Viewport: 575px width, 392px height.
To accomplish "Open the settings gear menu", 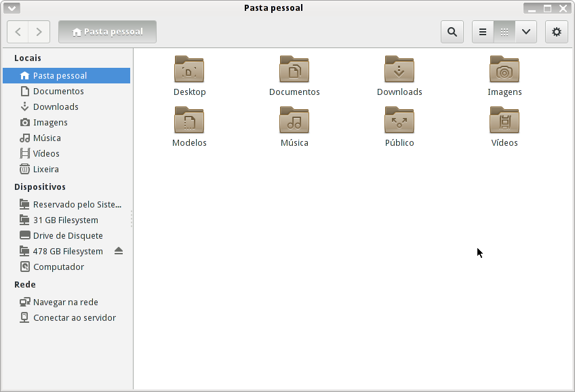I will [556, 32].
